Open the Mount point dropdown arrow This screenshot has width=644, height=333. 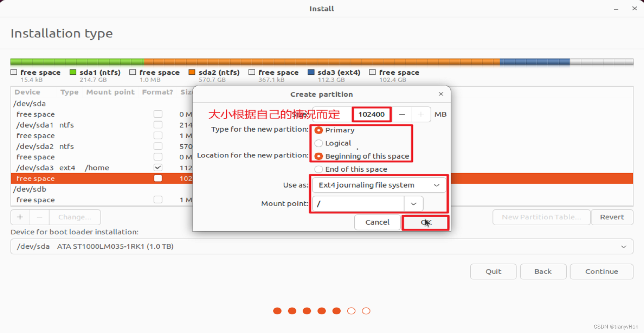(x=413, y=204)
